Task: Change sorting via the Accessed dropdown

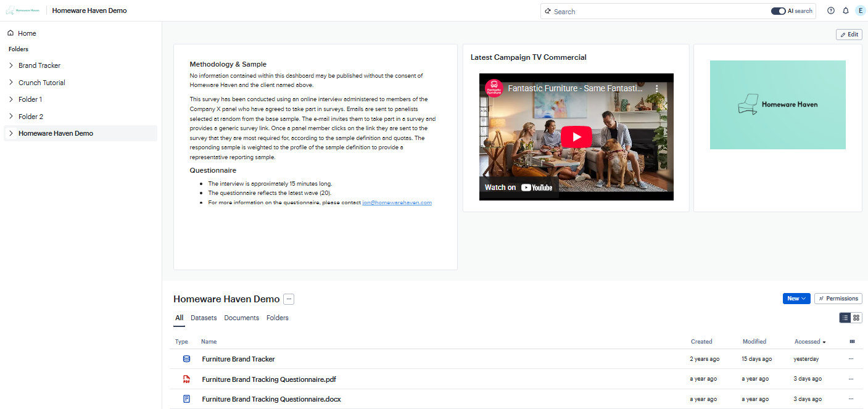Action: click(809, 341)
